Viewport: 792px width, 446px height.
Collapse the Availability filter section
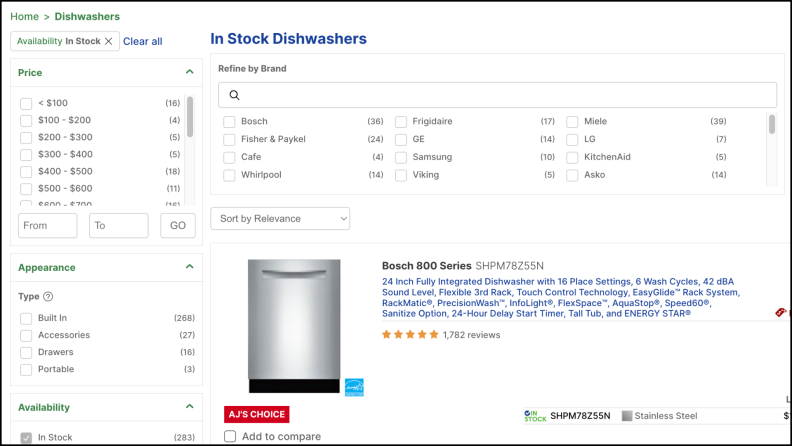(189, 407)
